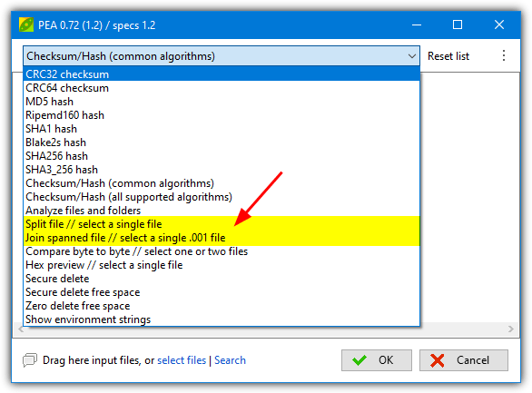
Task: Select Compare byte to byte option
Action: [x=222, y=251]
